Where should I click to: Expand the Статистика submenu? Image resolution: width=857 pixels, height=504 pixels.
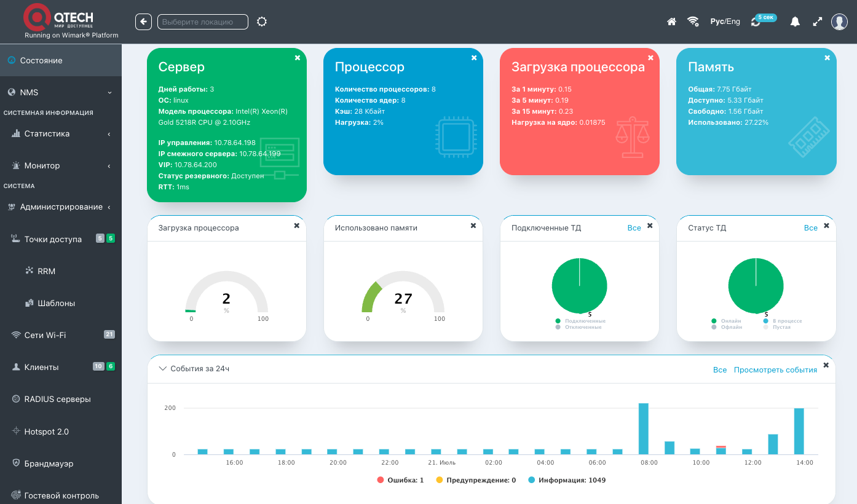pos(60,133)
